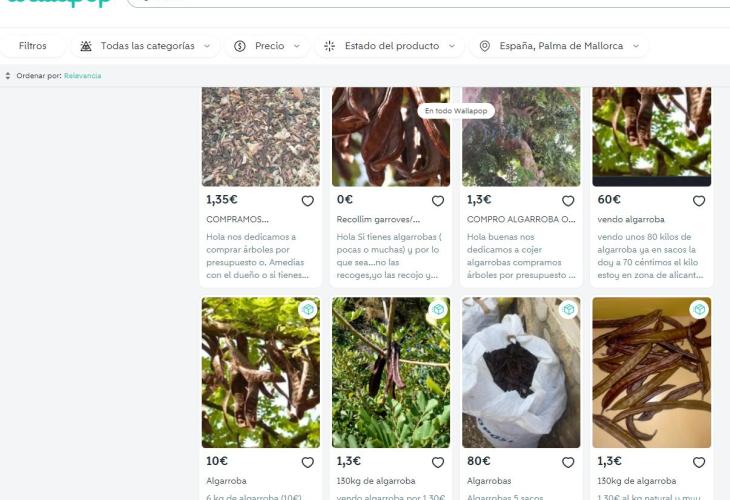730x500 pixels.
Task: Favorite the 60€ vendo algarroba listing
Action: pos(698,201)
